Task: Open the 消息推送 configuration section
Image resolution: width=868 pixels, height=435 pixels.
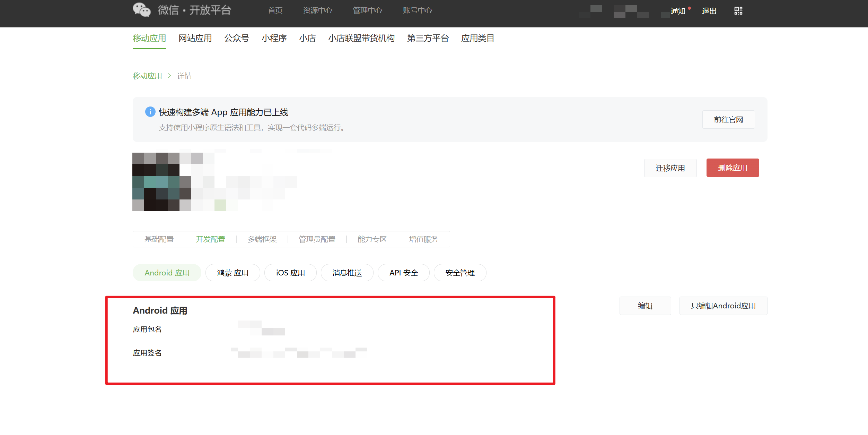Action: (347, 273)
